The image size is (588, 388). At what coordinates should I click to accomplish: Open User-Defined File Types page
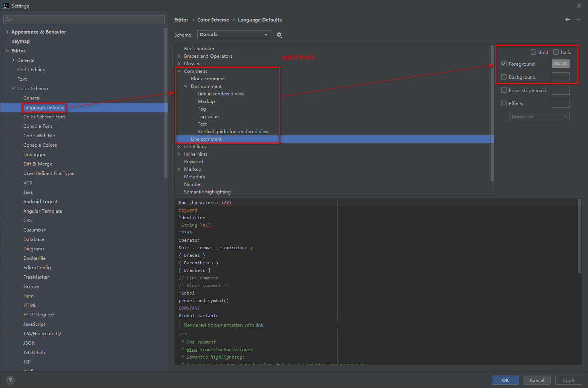point(49,173)
